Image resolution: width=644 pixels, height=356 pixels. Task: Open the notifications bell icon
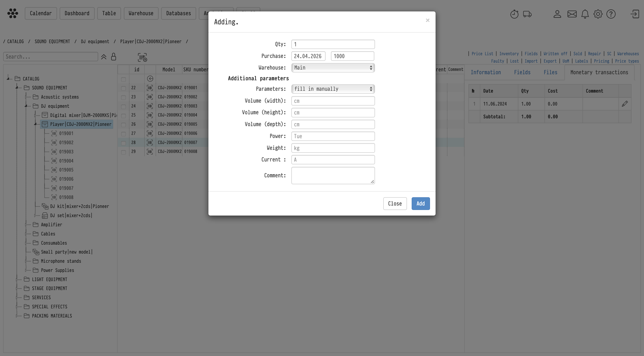click(585, 14)
